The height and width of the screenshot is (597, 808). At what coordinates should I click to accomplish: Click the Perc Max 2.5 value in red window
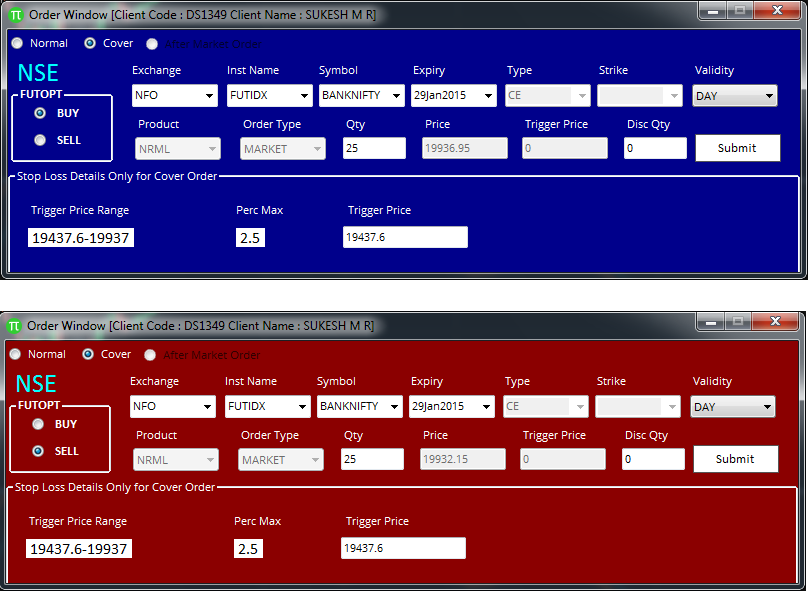tap(248, 549)
